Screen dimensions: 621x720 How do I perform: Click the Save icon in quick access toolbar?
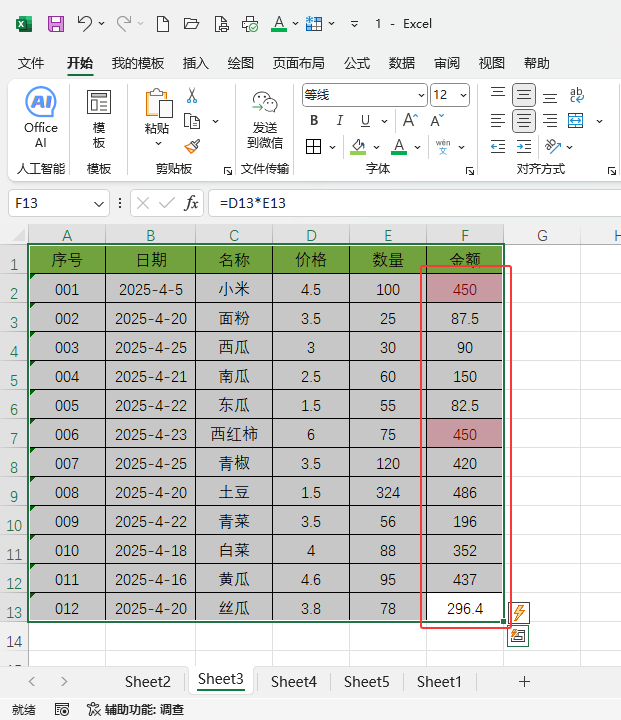click(56, 23)
